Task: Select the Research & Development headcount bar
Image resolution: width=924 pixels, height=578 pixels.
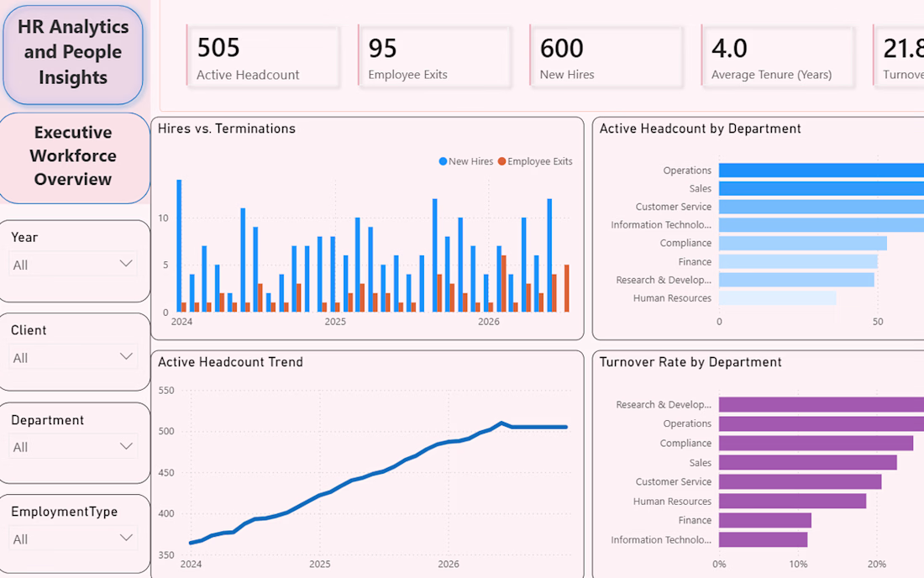Action: point(796,280)
